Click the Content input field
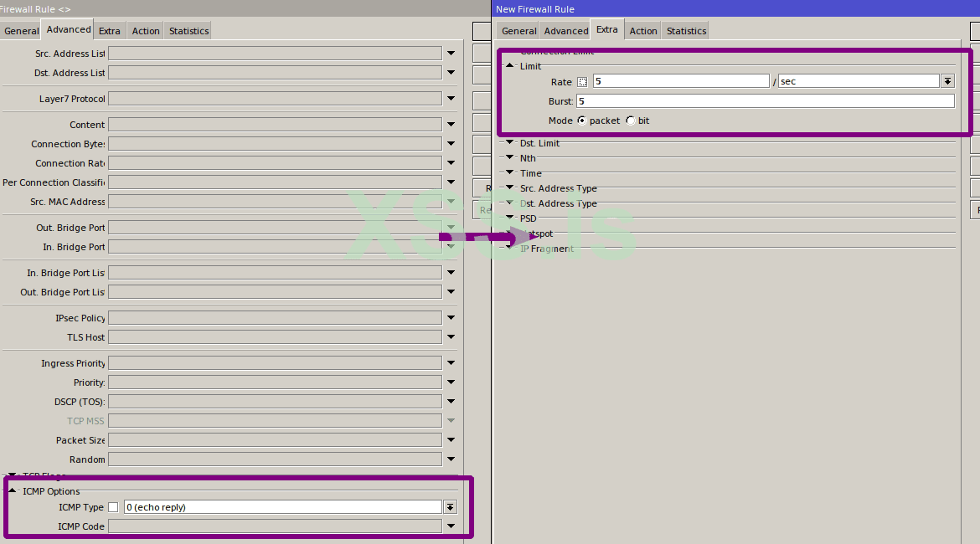980x544 pixels. [x=275, y=125]
